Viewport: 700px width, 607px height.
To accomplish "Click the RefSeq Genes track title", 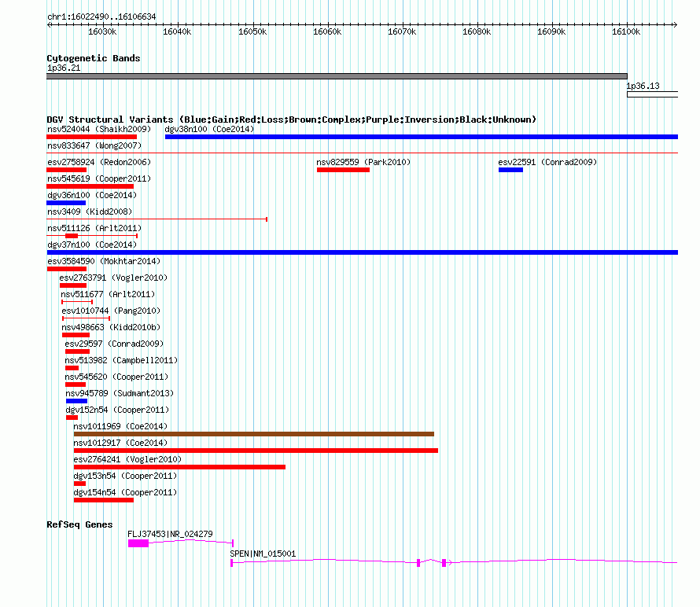I will point(79,524).
